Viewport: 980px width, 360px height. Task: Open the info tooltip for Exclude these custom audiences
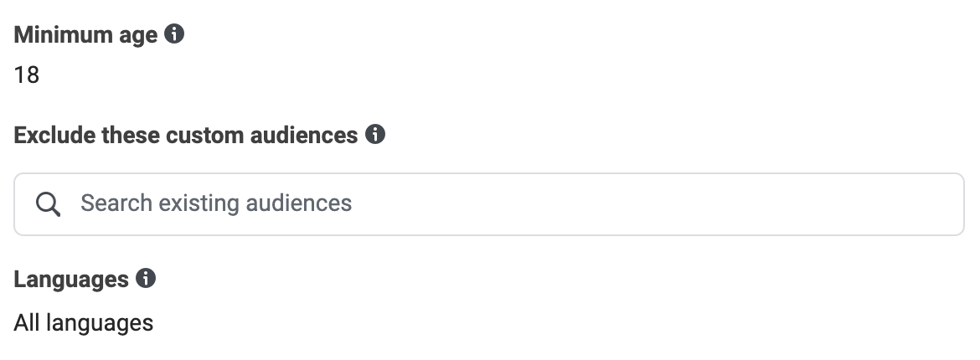click(x=375, y=134)
